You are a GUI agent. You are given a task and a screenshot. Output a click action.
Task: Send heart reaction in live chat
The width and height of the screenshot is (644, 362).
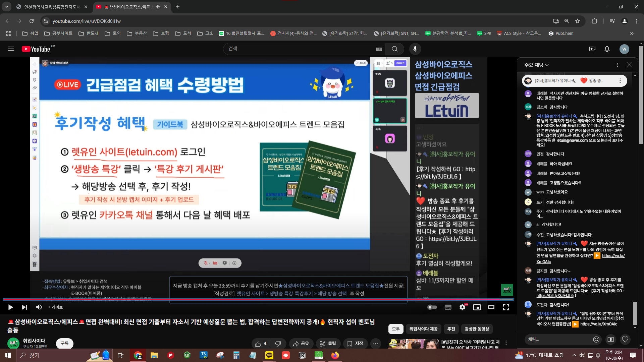click(x=625, y=340)
